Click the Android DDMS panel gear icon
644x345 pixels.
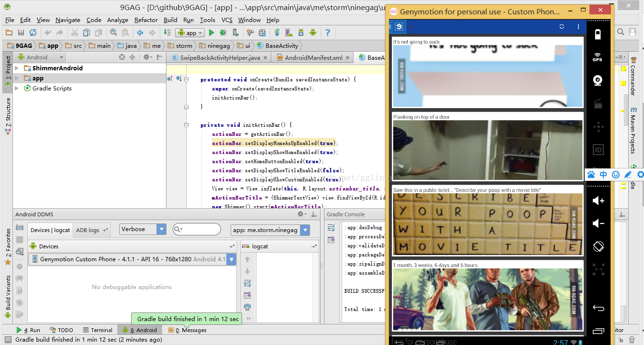(301, 214)
